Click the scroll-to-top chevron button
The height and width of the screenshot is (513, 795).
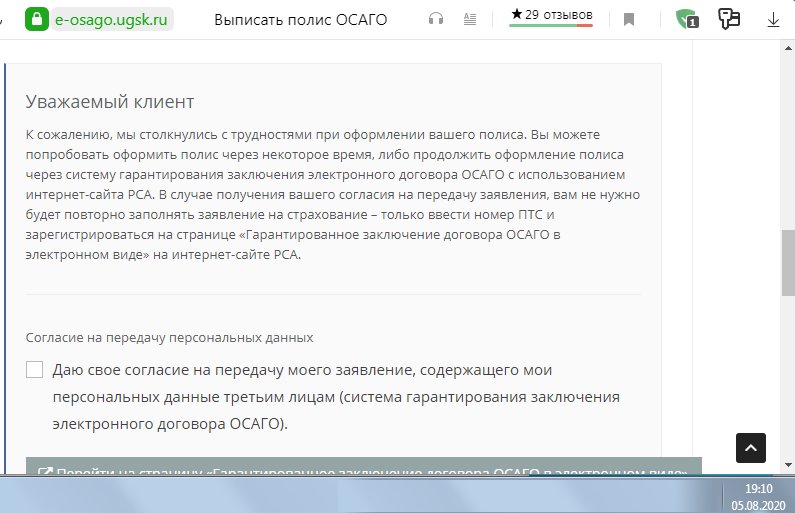pos(751,447)
